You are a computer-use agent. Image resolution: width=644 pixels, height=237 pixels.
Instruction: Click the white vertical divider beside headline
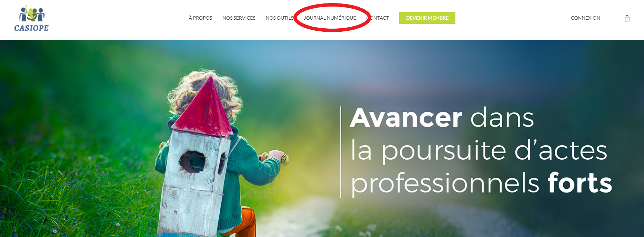341,152
